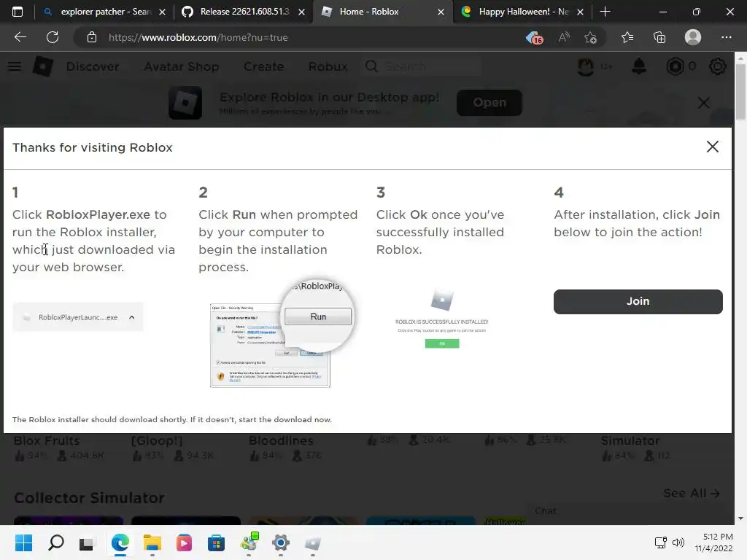Click Open on the Desktop app banner
This screenshot has width=747, height=560.
pyautogui.click(x=489, y=102)
